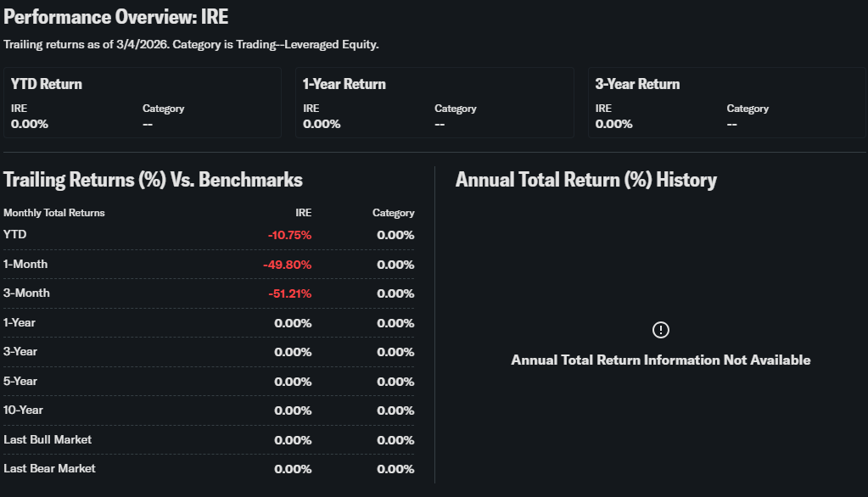Click the Monthly Total Returns column header
868x497 pixels.
(54, 213)
